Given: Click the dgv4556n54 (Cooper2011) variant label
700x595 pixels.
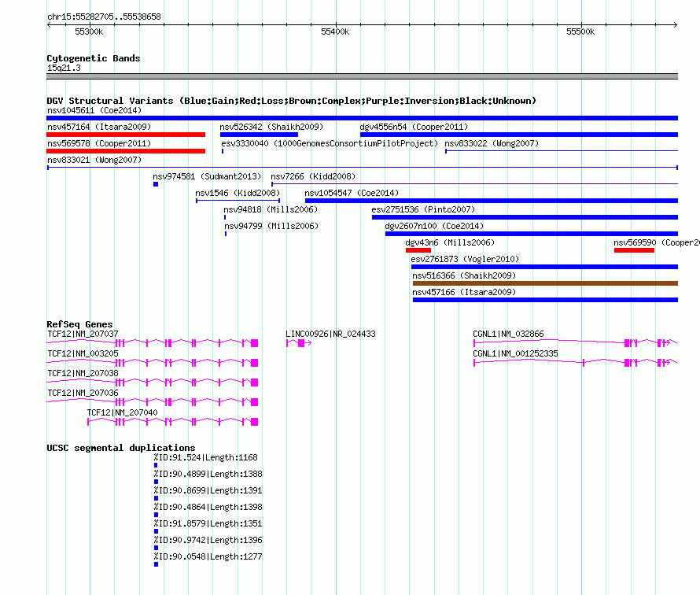Looking at the screenshot, I should point(414,127).
